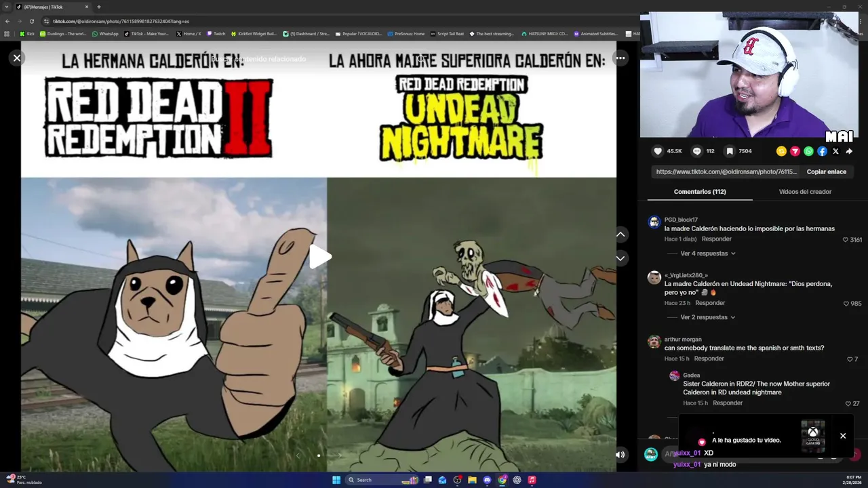This screenshot has width=868, height=488.
Task: Share to X icon in share row
Action: pos(835,151)
